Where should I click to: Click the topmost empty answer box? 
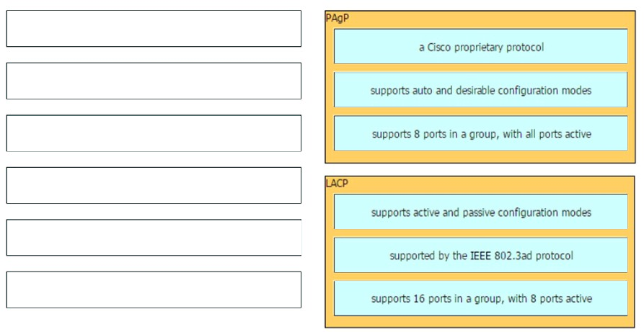[154, 29]
